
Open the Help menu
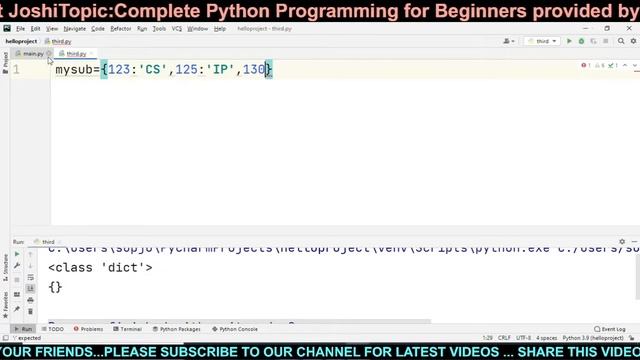pos(220,29)
